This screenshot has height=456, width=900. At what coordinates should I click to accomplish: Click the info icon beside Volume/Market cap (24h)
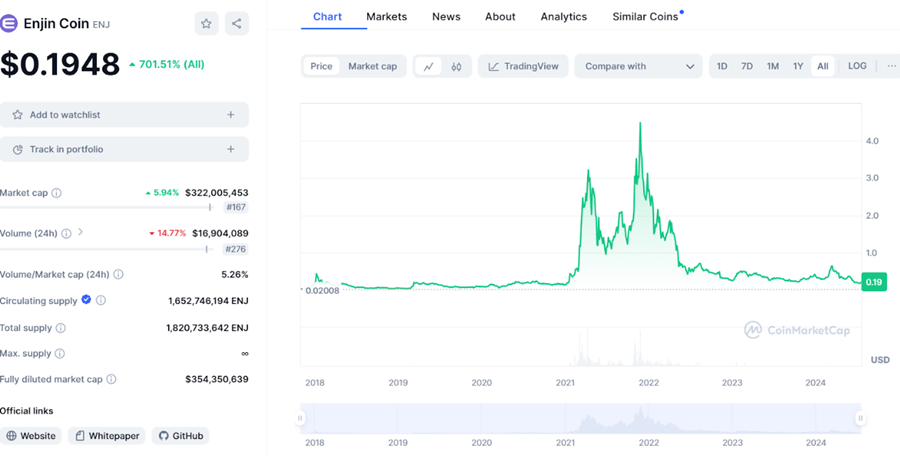[118, 275]
